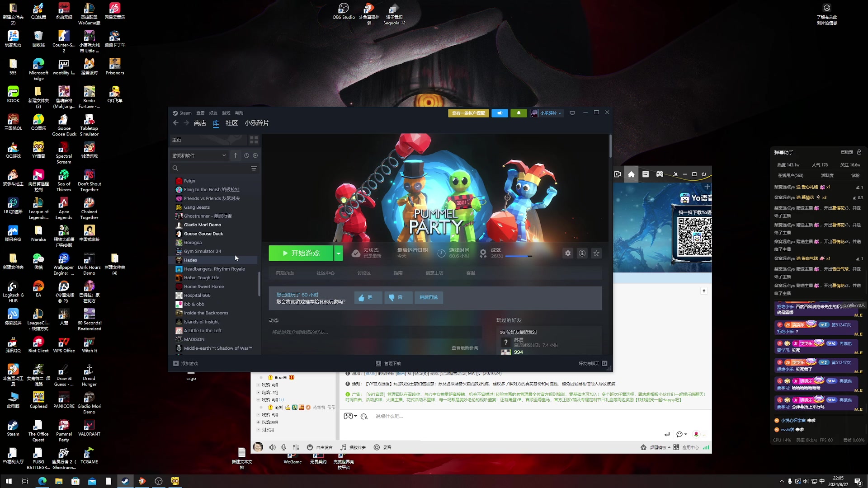Screen dimensions: 868x488
Task: Open the gamepad icon in YY toolbar
Action: (x=660, y=174)
